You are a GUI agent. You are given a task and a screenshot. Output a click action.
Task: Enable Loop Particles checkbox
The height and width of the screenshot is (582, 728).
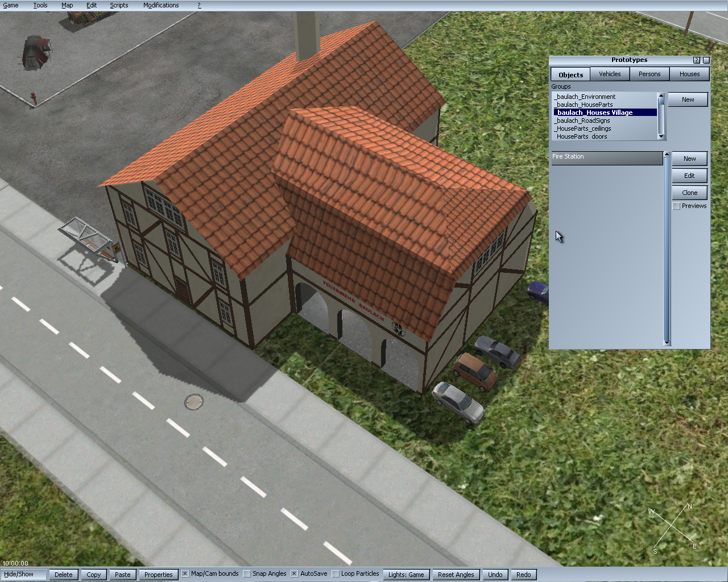336,574
